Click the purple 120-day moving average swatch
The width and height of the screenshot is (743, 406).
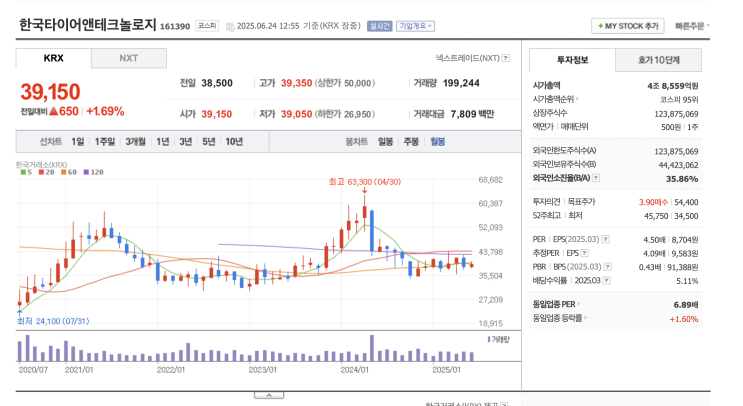(x=86, y=172)
